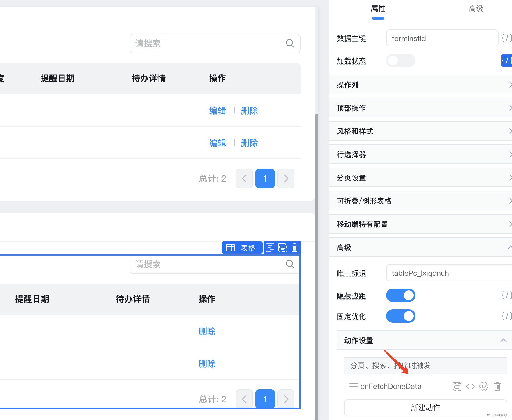Click 编辑 link in first table row
512x420 pixels.
218,111
